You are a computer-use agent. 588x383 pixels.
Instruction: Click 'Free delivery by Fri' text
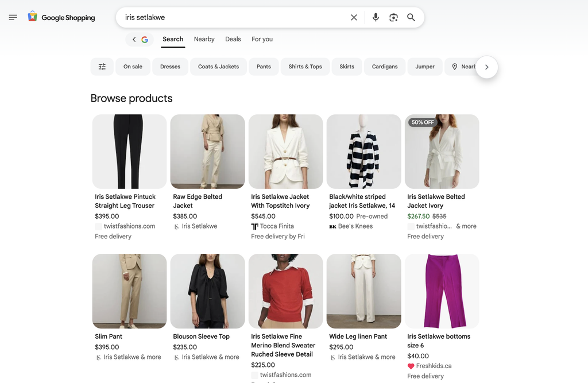tap(278, 237)
